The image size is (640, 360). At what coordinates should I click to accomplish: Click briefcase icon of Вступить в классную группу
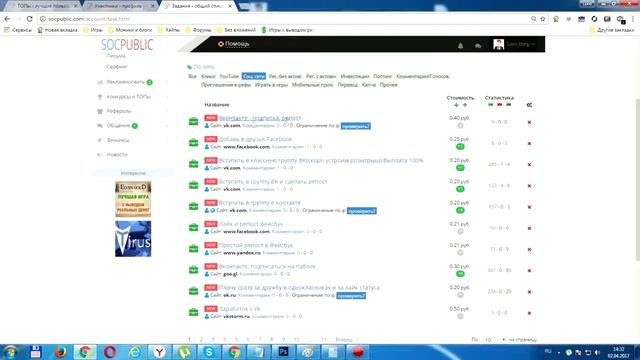tap(193, 164)
